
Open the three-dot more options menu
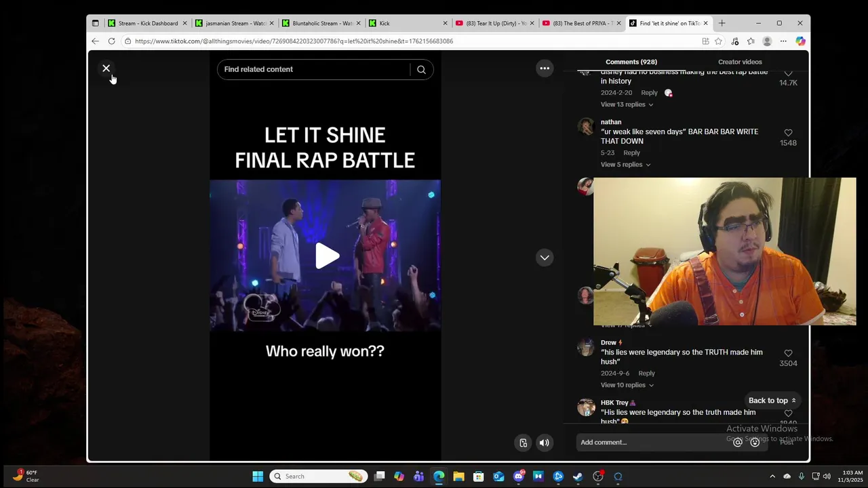click(x=545, y=68)
